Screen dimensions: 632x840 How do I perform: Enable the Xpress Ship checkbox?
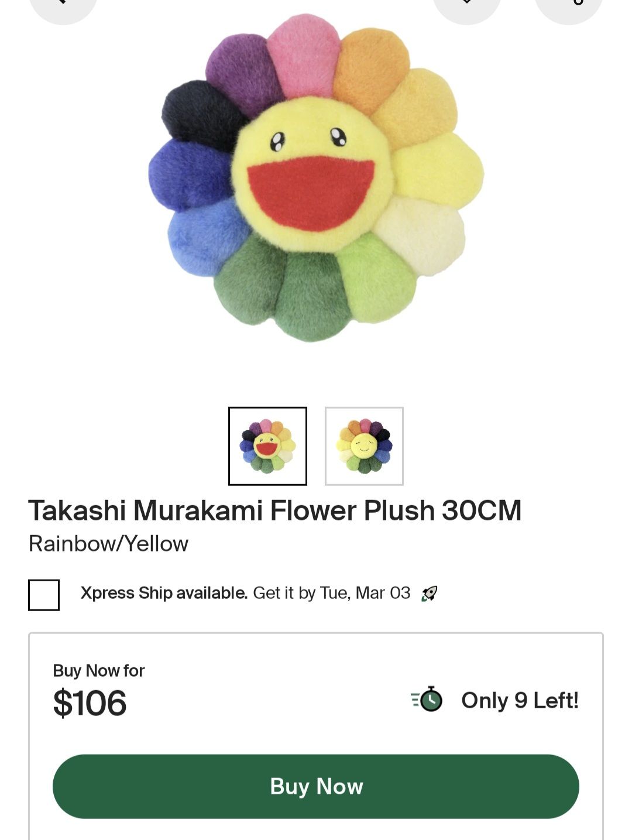point(44,595)
